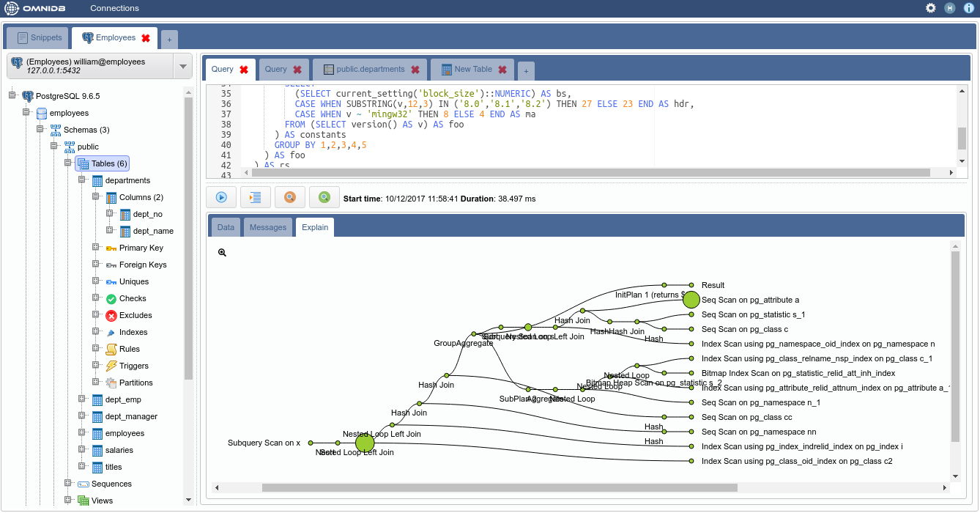This screenshot has width=980, height=513.
Task: Click the explain plan horizontal scrollbar
Action: pyautogui.click(x=500, y=487)
